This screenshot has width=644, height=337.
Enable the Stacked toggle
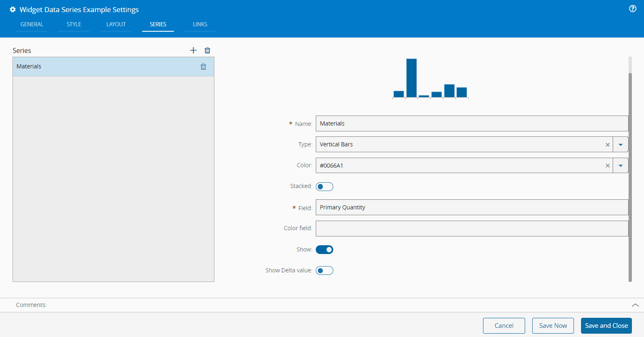(324, 186)
